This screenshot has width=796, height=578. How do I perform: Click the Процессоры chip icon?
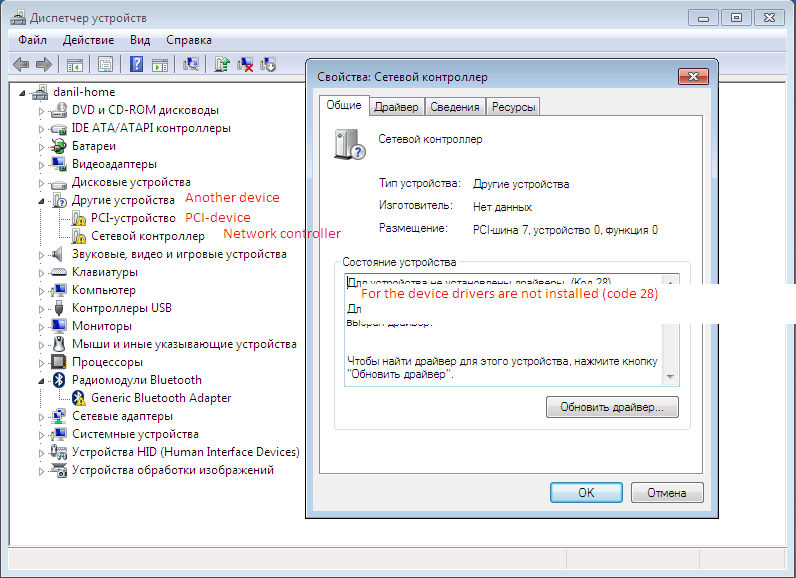[59, 362]
